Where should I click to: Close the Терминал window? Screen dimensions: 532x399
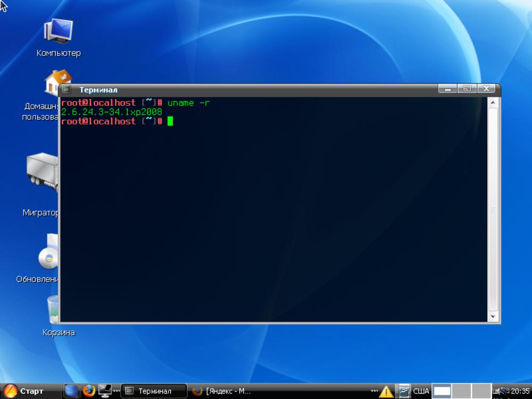[487, 89]
